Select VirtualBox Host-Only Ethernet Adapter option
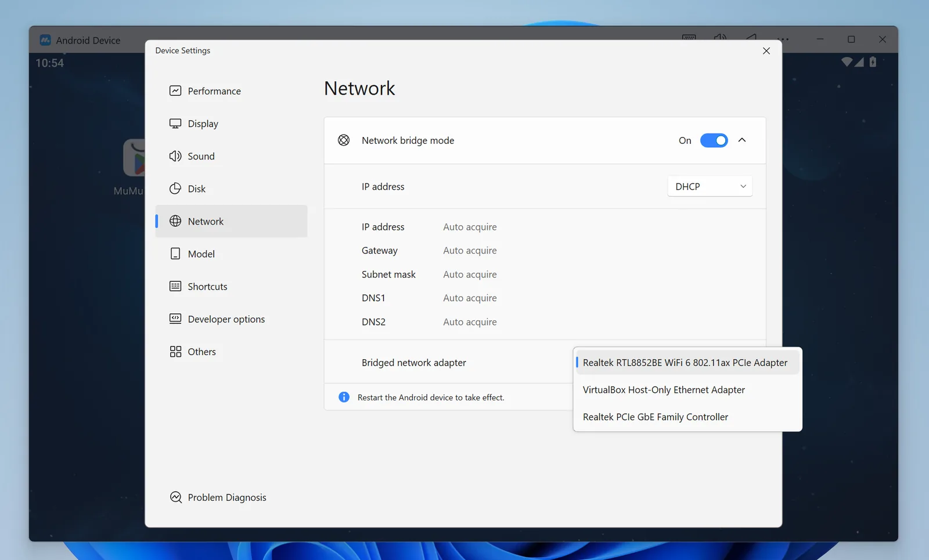 click(x=687, y=390)
